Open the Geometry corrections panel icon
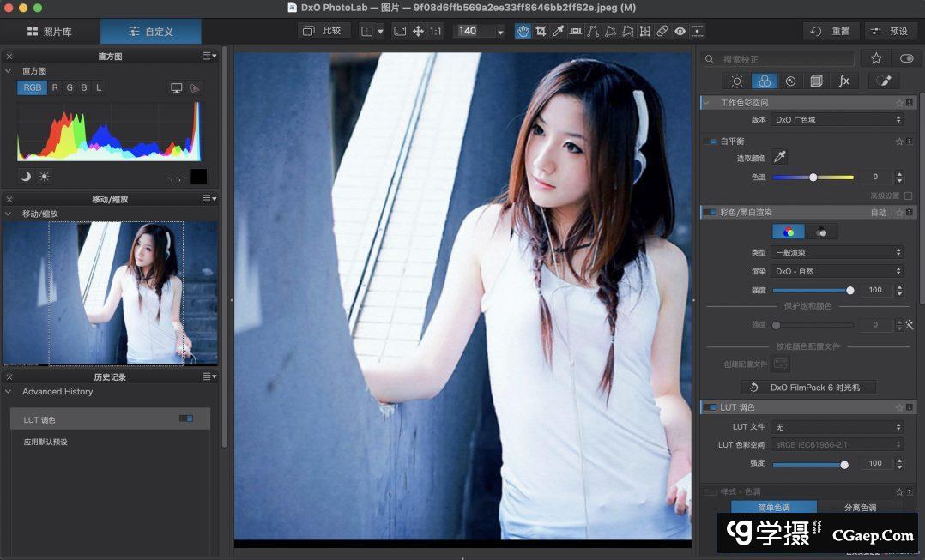925x560 pixels. click(x=818, y=81)
